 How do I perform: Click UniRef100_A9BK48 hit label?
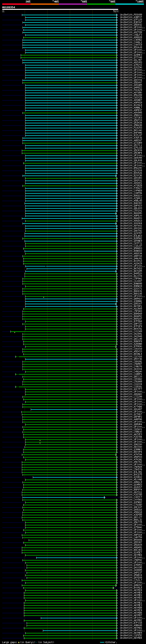(x=131, y=625)
